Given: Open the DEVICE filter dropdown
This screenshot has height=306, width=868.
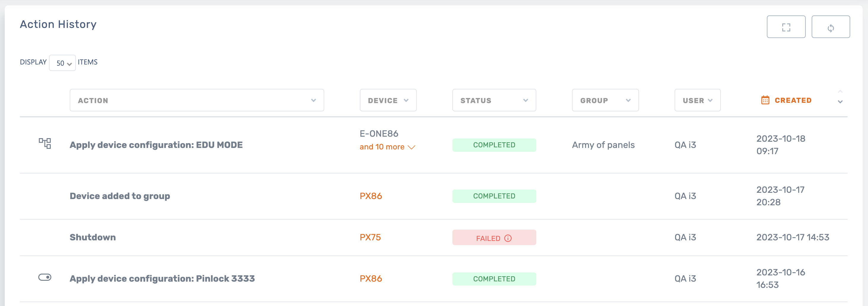Looking at the screenshot, I should click(388, 100).
